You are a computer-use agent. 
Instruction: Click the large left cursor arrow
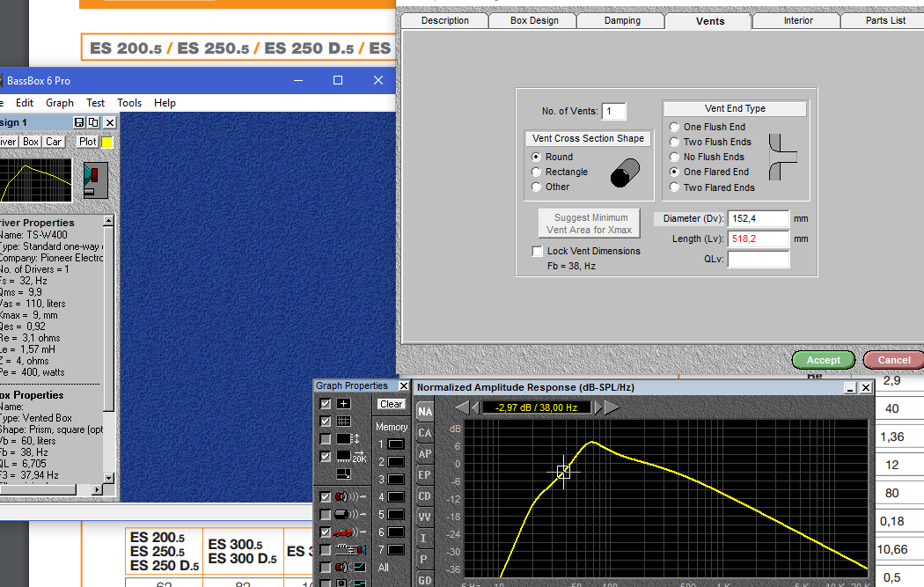click(x=462, y=407)
